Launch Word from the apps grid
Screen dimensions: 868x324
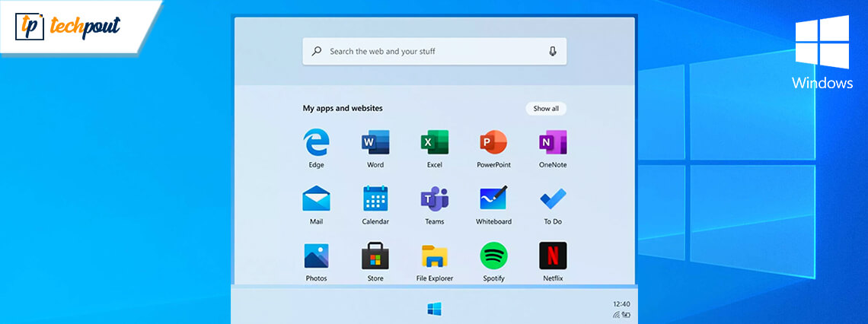[375, 143]
